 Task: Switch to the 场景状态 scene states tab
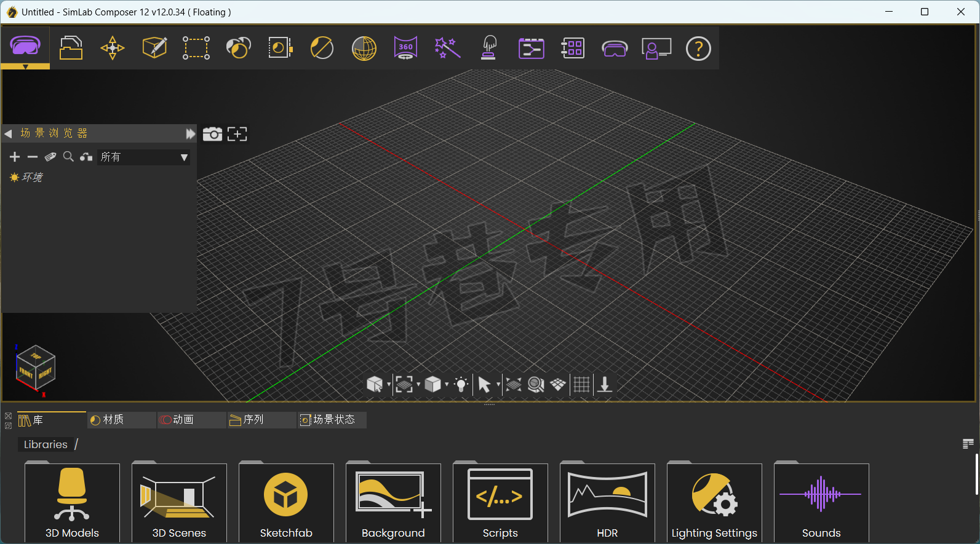pos(332,420)
